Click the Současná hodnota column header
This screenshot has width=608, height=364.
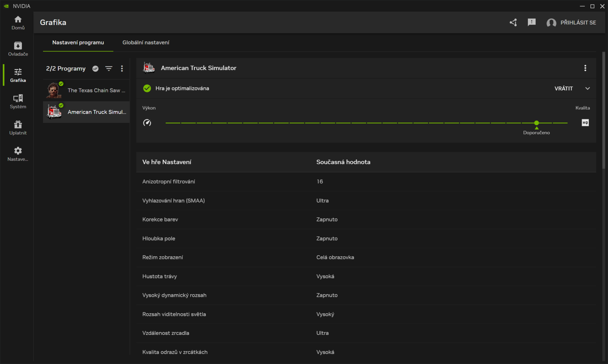[x=343, y=162]
